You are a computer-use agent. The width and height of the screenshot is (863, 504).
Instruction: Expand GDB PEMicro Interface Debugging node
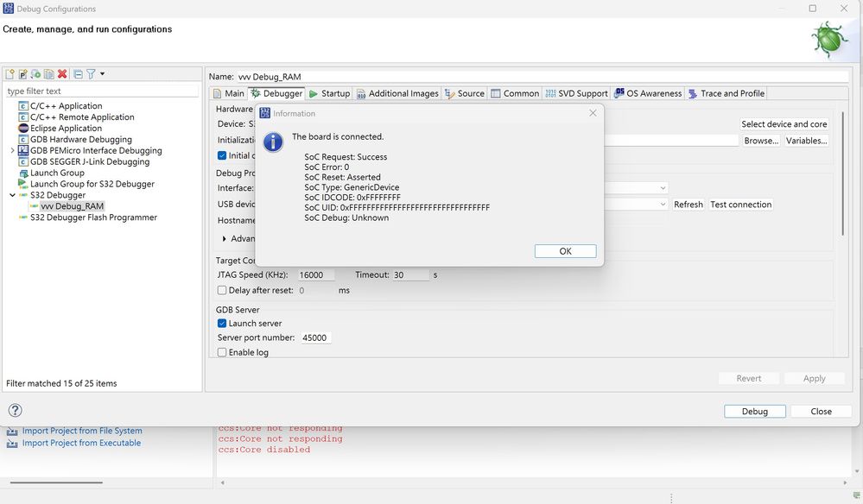pos(12,150)
